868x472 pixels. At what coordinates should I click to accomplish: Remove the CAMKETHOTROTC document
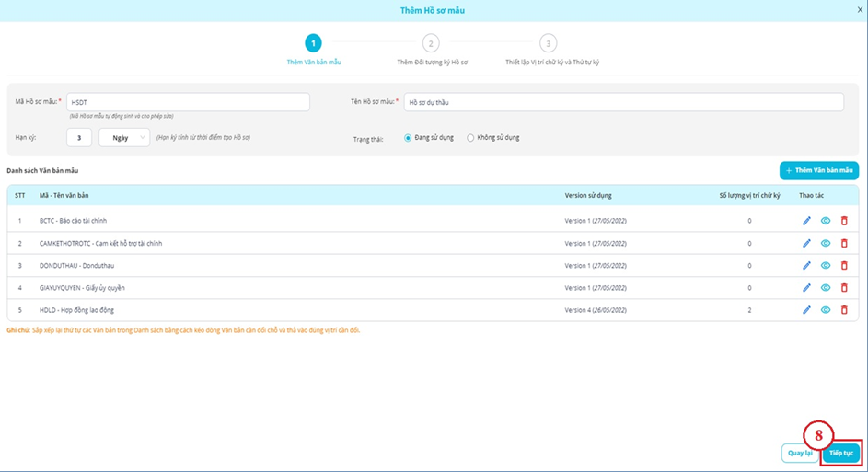844,243
